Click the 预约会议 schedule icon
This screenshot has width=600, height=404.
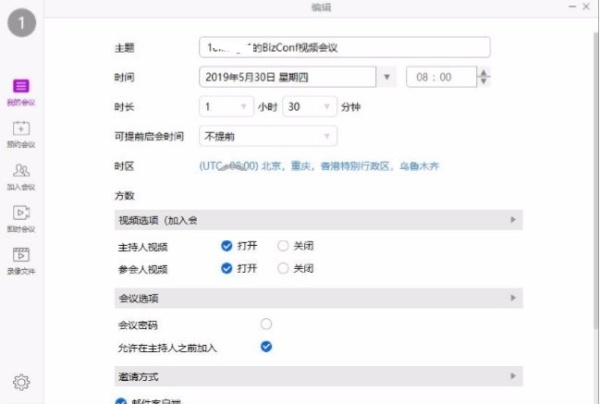click(x=22, y=129)
